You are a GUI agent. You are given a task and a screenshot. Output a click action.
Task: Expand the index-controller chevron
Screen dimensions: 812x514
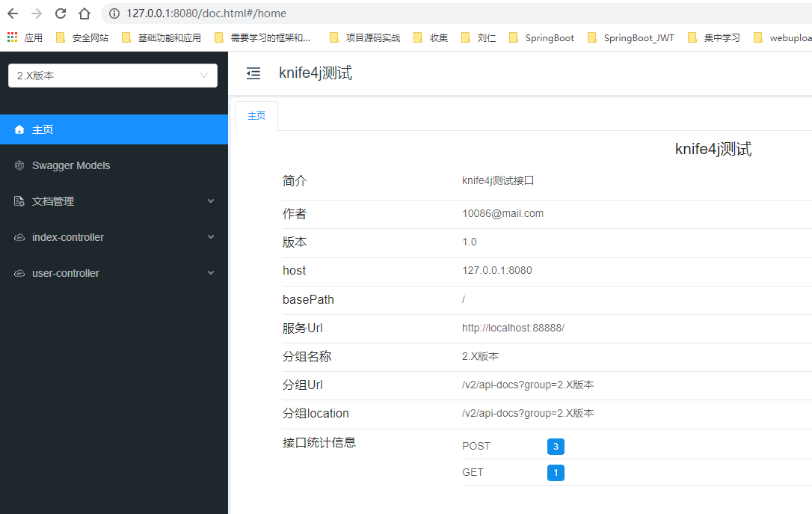click(211, 236)
